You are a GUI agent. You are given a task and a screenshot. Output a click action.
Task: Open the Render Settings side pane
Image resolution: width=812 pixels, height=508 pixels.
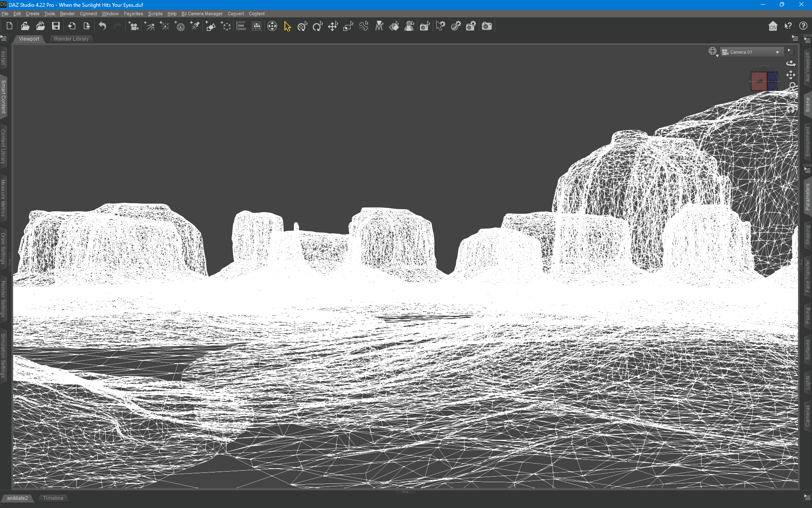(3, 299)
